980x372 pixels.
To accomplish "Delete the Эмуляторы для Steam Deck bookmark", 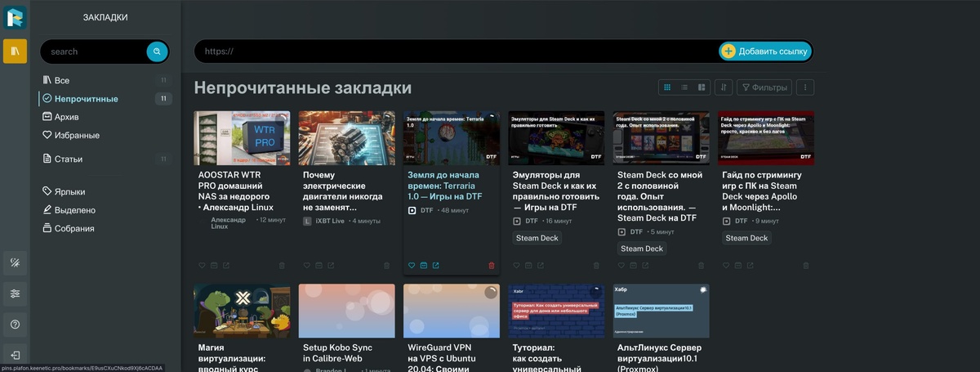I will pos(596,266).
